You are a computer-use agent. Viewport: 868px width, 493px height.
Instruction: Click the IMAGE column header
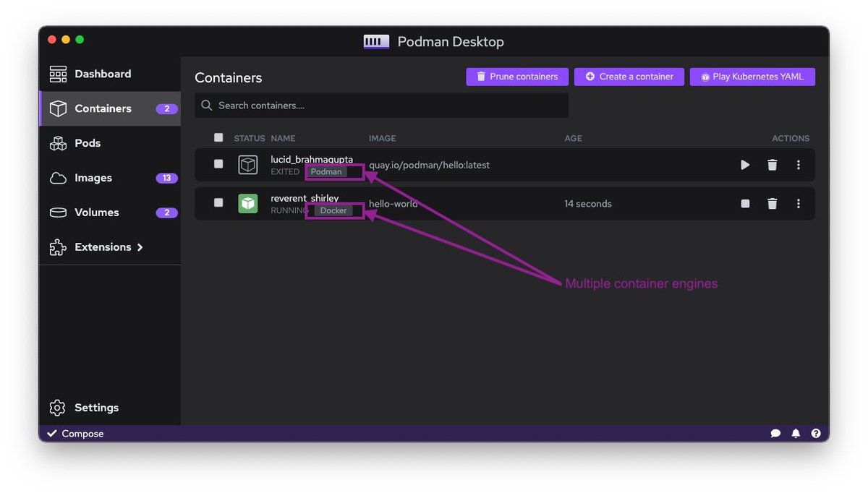click(x=383, y=138)
